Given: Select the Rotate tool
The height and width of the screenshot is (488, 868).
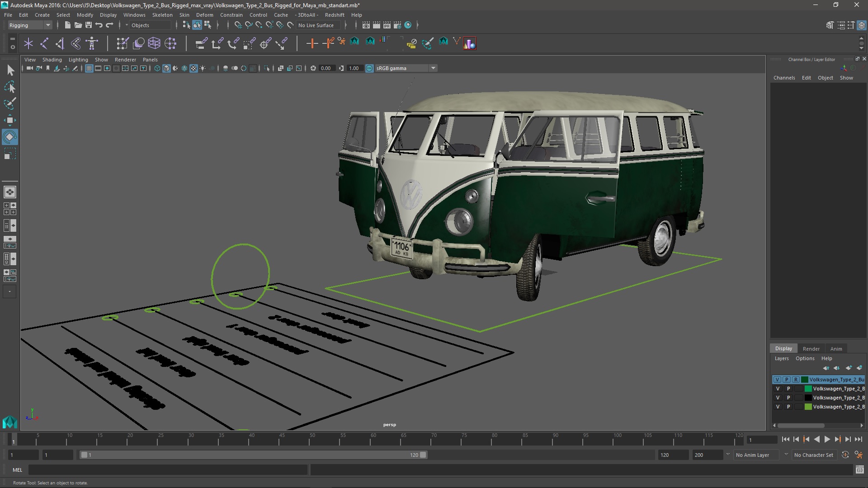Looking at the screenshot, I should click(x=10, y=137).
